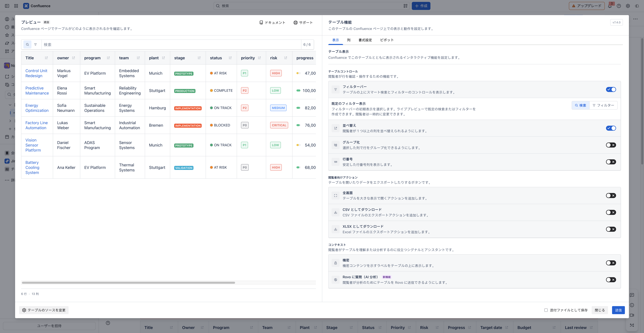Switch to the 書式設定 tab

[x=365, y=40]
